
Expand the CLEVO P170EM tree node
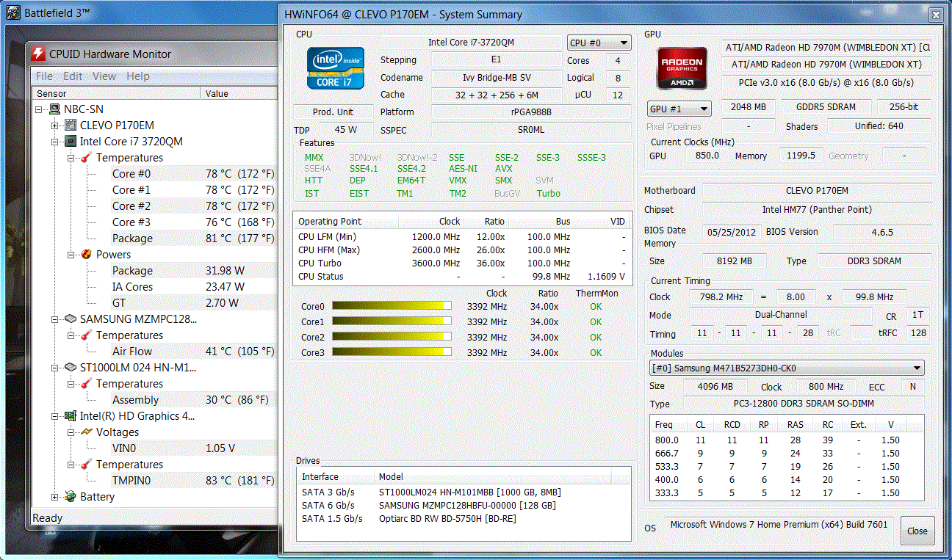55,125
